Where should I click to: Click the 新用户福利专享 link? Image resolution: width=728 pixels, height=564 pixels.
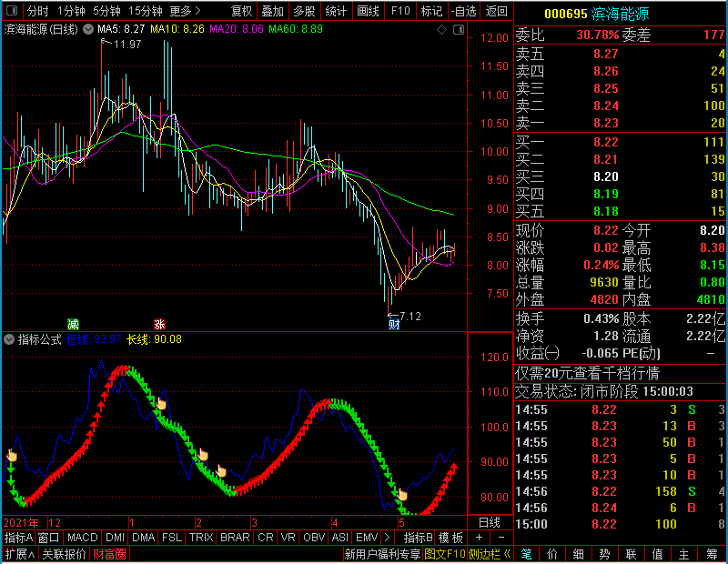[382, 554]
